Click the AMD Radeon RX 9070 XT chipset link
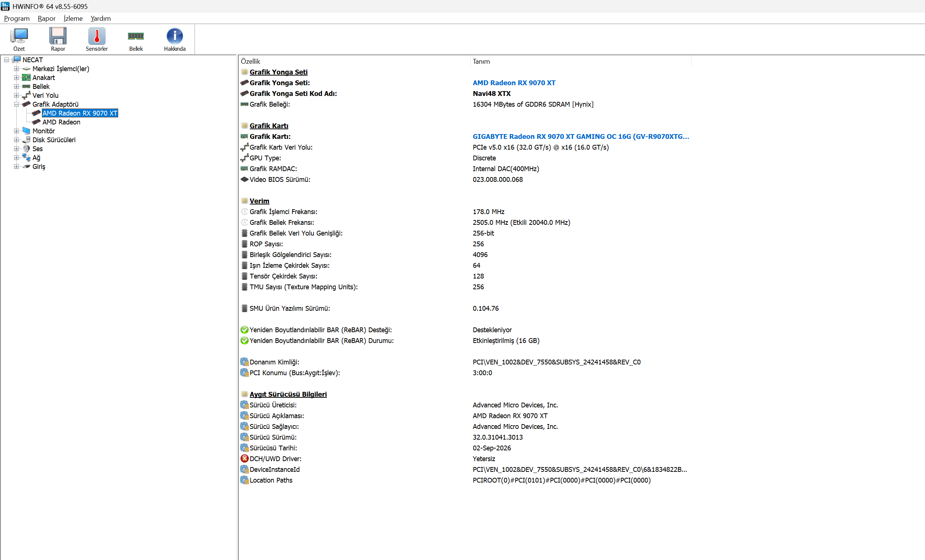 [514, 83]
